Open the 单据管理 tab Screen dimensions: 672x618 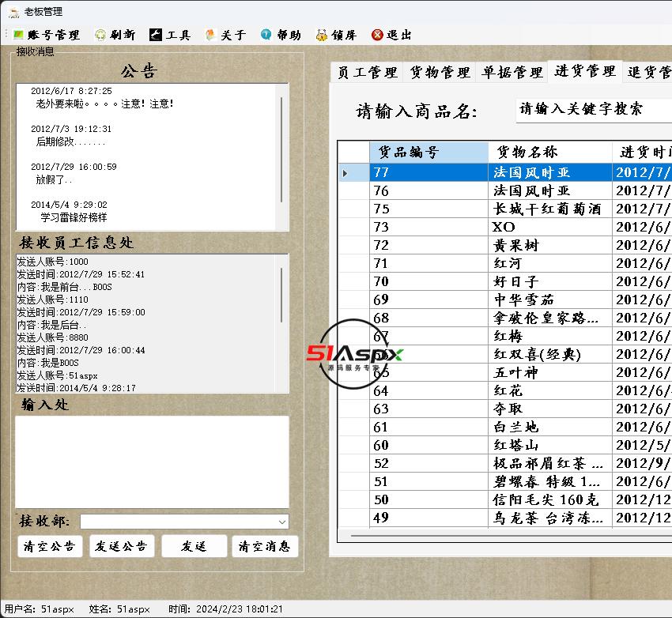[512, 72]
